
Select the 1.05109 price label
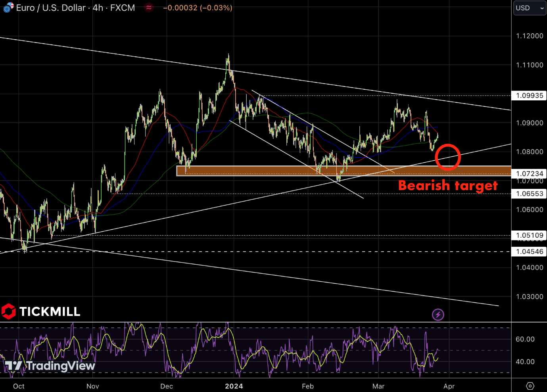click(x=529, y=235)
